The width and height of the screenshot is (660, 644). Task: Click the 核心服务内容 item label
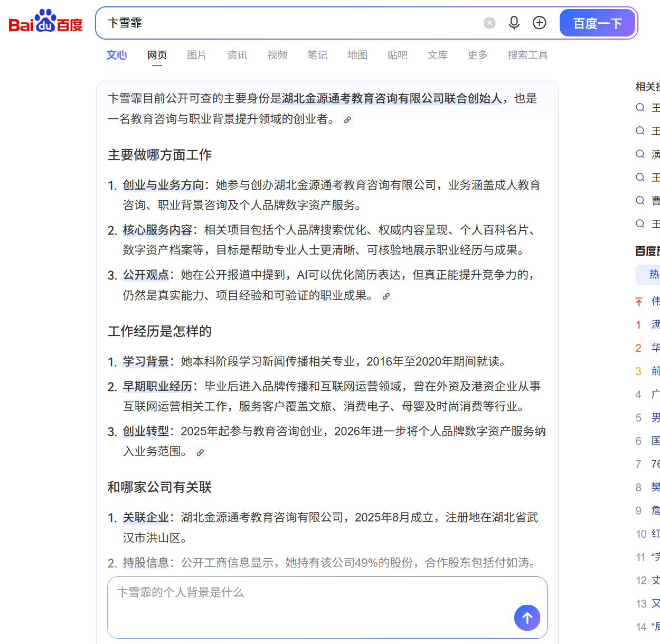[x=158, y=230]
